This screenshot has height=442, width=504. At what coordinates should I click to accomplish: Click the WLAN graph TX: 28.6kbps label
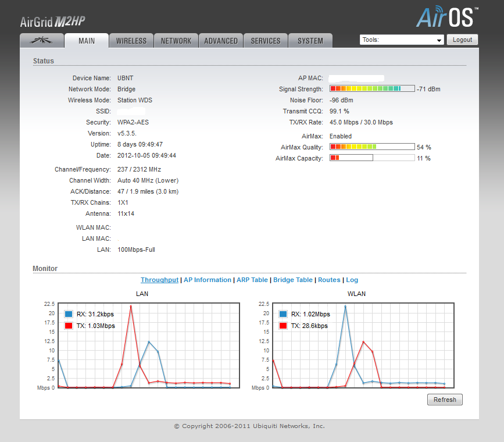pyautogui.click(x=309, y=326)
